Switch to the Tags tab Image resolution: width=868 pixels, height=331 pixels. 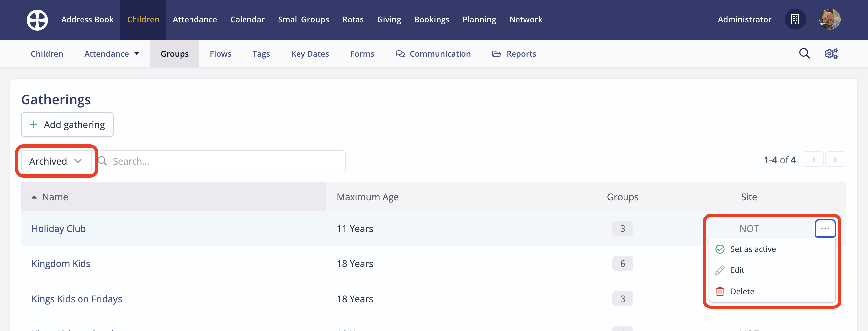click(x=261, y=54)
